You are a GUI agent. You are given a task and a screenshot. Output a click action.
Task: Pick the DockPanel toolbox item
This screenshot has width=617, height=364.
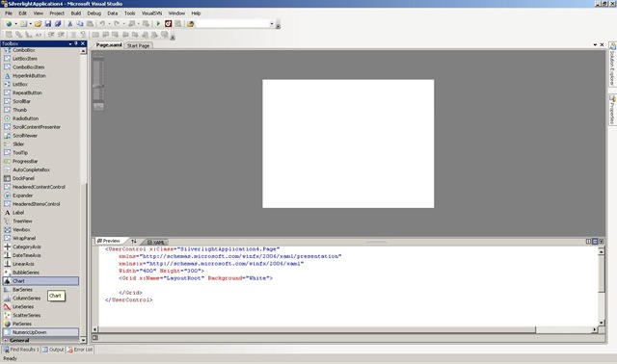point(40,178)
